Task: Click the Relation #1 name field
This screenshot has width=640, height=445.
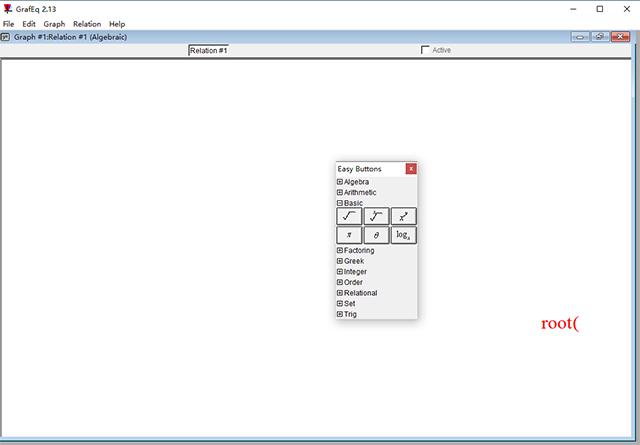Action: coord(209,51)
